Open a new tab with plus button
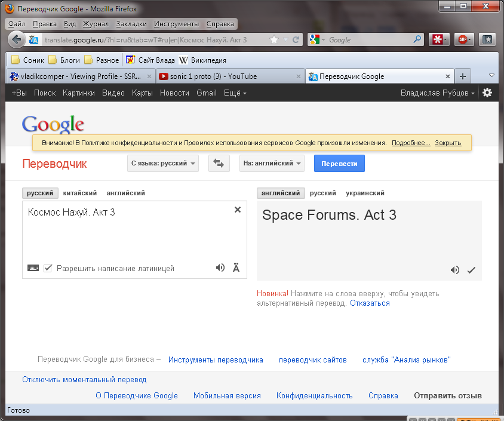The image size is (504, 421). pyautogui.click(x=463, y=76)
